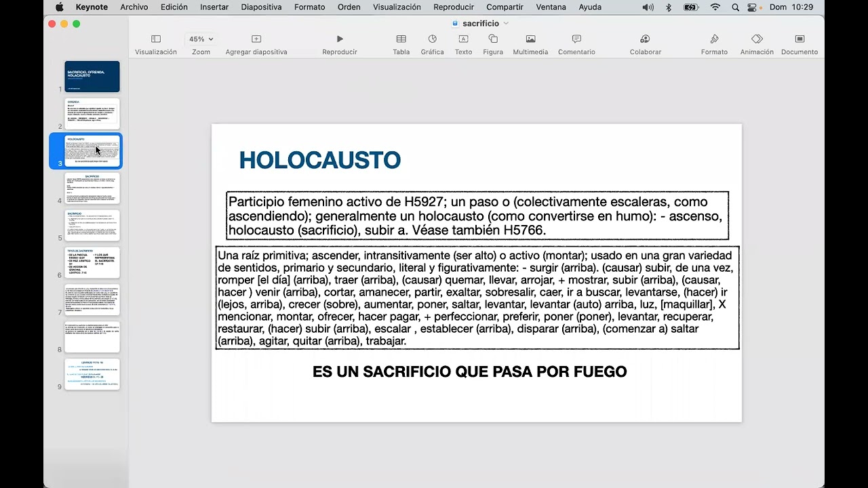Select slide 6 TIPOS DE SACRIFICIO thumbnail
868x488 pixels.
[92, 263]
